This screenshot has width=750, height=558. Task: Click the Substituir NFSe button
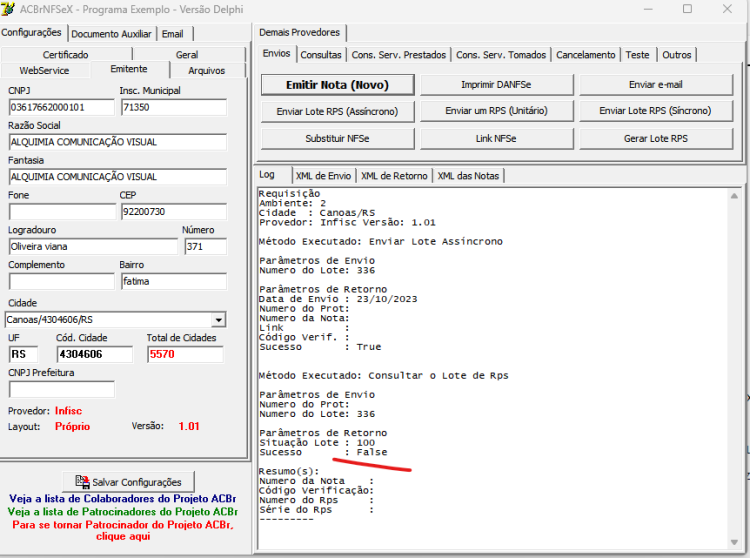click(x=337, y=139)
